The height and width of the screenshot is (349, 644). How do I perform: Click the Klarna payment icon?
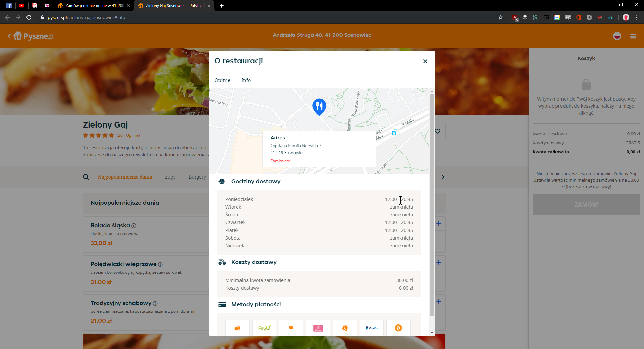coord(318,328)
